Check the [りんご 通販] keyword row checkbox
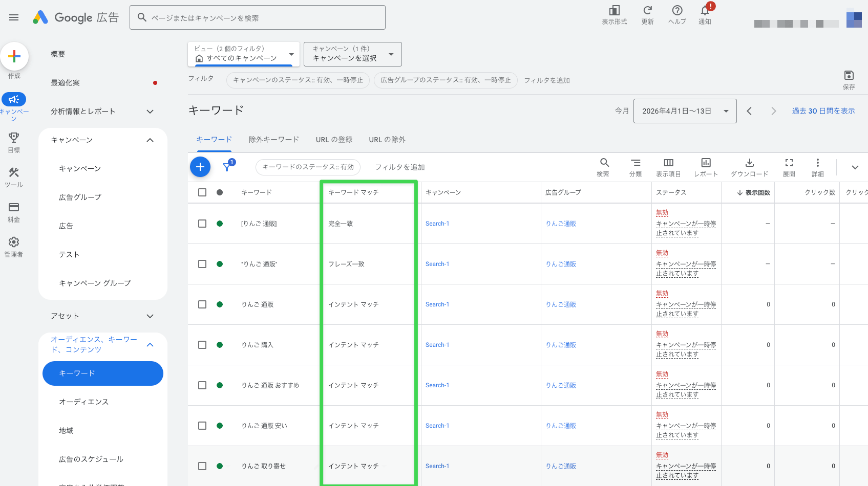The width and height of the screenshot is (868, 486). click(x=202, y=224)
